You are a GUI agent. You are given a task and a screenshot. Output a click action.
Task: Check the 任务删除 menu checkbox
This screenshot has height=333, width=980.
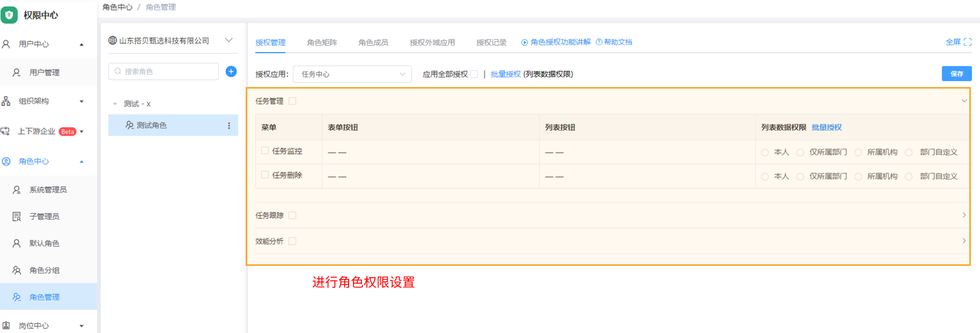tap(265, 175)
